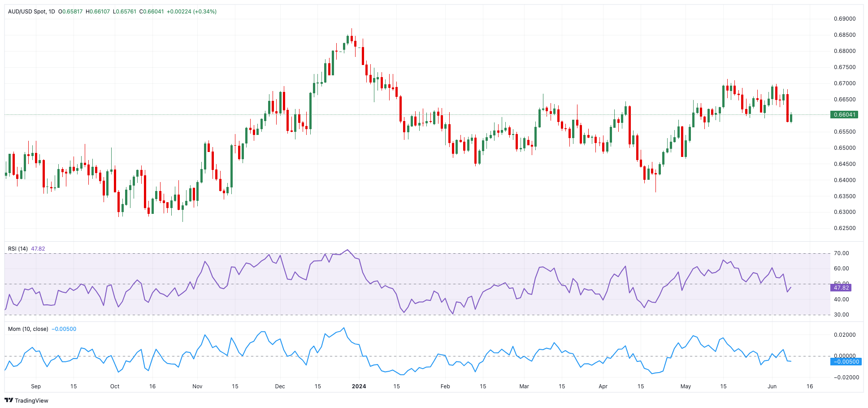Click the momentum legend value −0.00500

pyautogui.click(x=64, y=329)
